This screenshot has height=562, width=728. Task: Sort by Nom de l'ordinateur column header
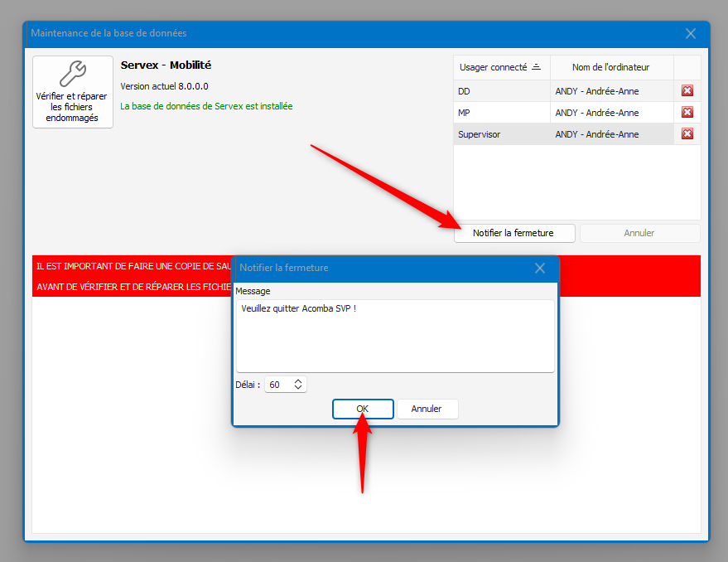click(611, 67)
